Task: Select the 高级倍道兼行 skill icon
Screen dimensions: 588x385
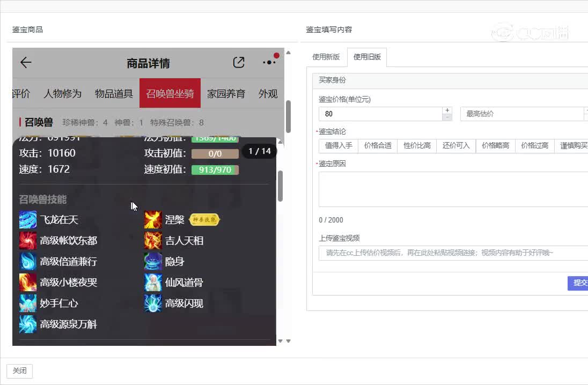Action: 28,261
